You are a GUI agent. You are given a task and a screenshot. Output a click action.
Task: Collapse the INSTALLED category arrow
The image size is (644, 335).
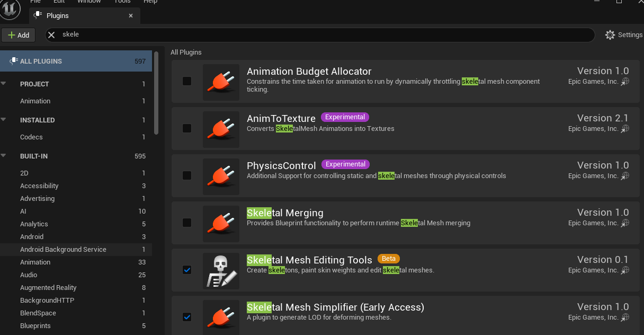click(x=4, y=120)
